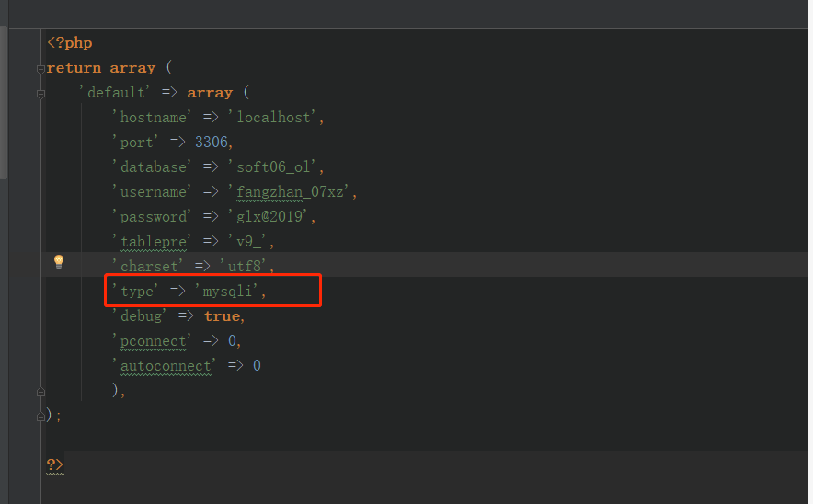Click the 'localhost' value
Image resolution: width=813 pixels, height=504 pixels.
pos(273,117)
